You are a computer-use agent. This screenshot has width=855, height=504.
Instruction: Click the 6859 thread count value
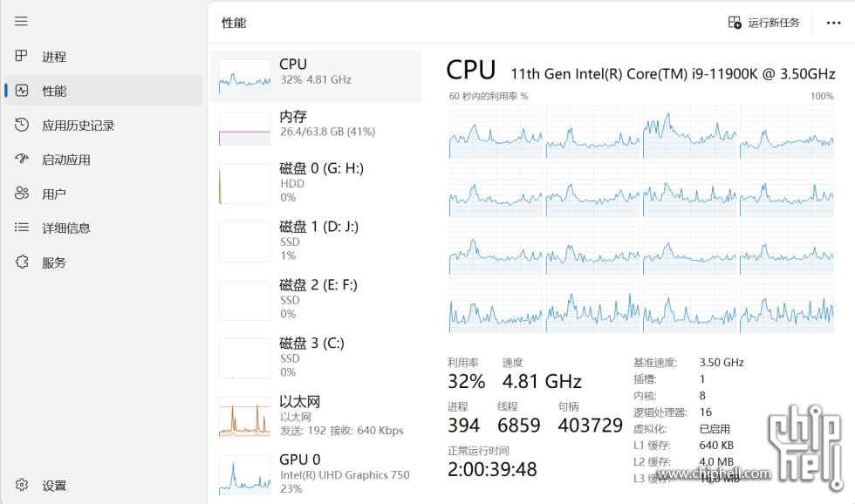(518, 425)
